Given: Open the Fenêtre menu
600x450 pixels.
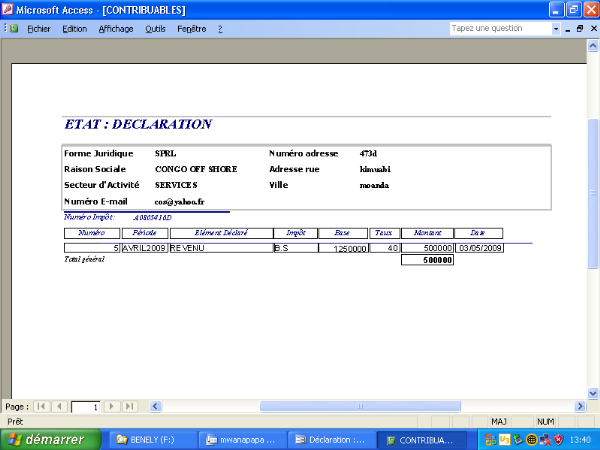Looking at the screenshot, I should click(x=191, y=29).
